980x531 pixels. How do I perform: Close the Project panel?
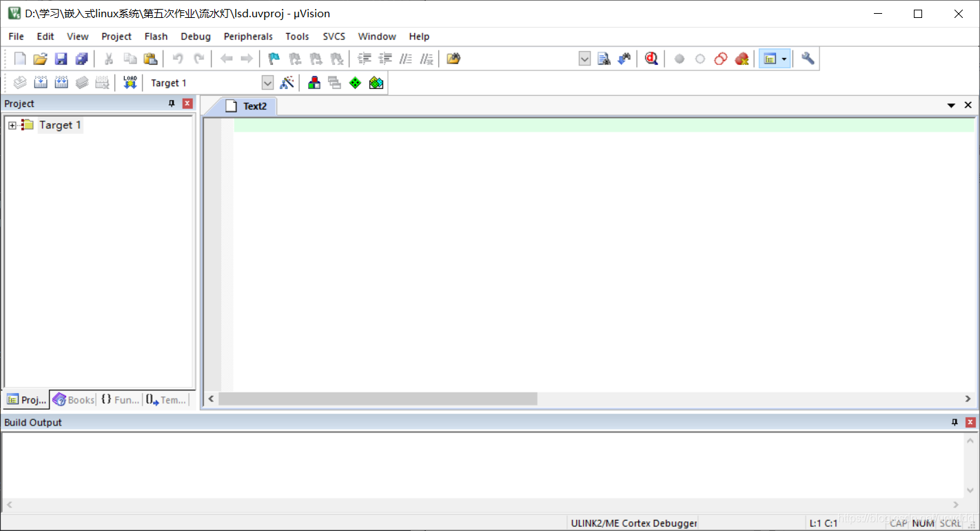tap(187, 103)
